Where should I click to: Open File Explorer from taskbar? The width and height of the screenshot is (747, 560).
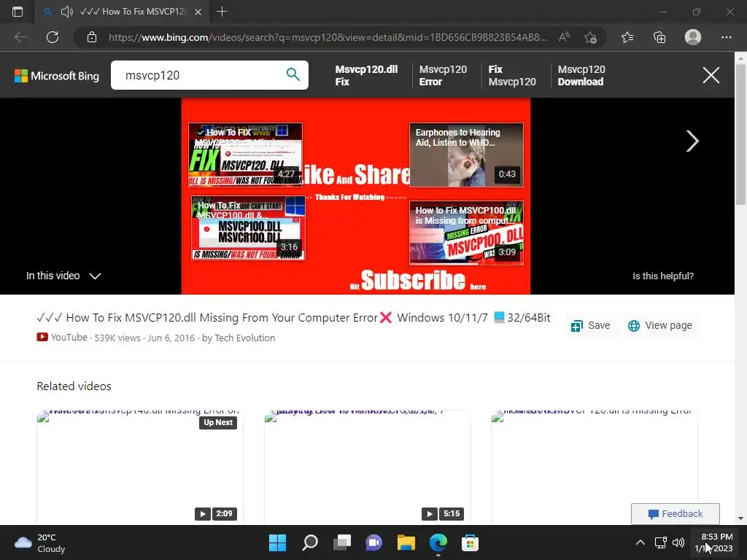(x=406, y=542)
